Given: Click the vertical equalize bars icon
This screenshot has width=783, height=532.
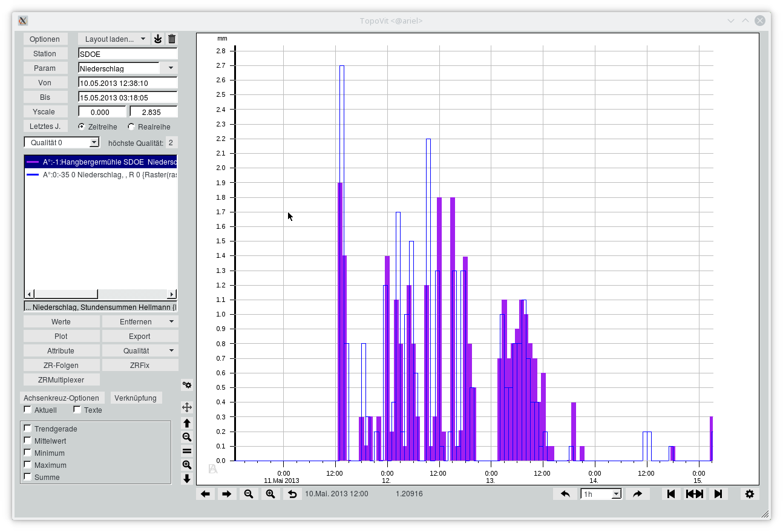Looking at the screenshot, I should [187, 451].
